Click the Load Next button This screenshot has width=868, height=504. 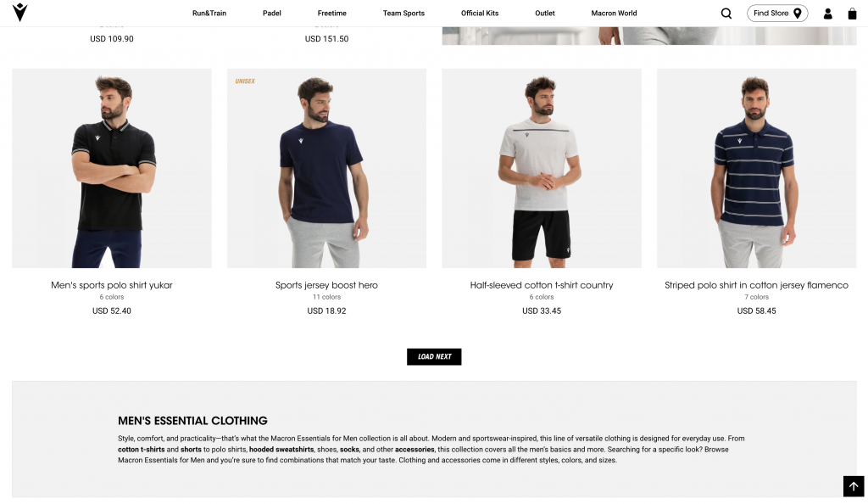434,356
